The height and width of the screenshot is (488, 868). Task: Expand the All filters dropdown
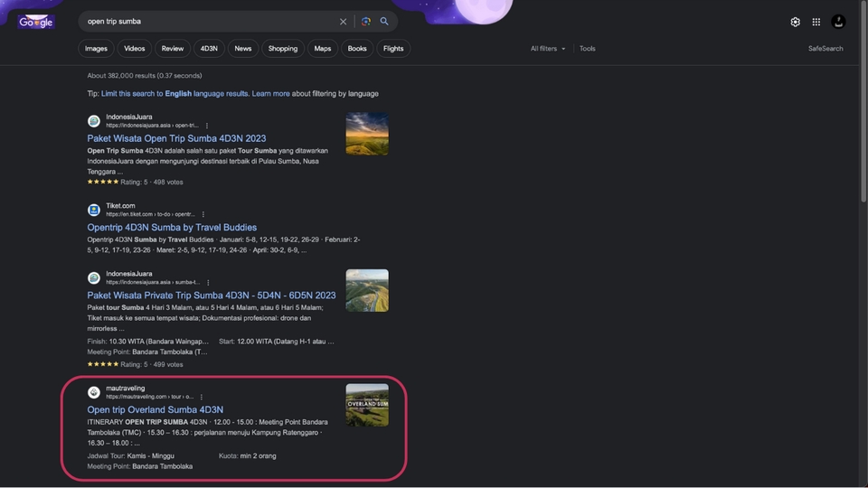click(548, 49)
